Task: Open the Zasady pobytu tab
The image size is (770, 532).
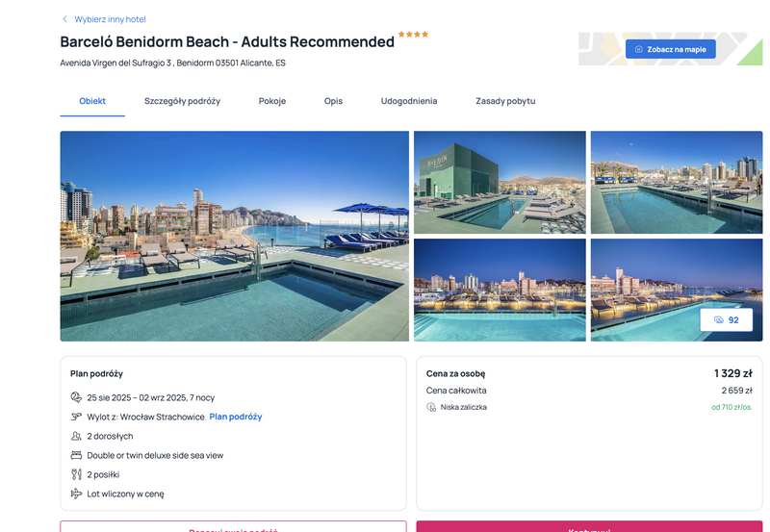Action: point(505,101)
